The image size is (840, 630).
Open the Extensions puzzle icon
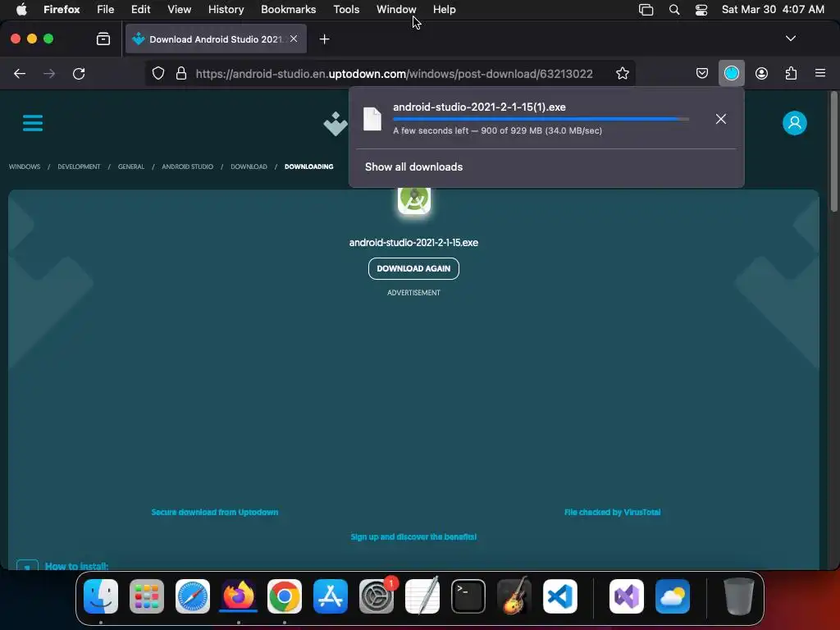point(791,73)
